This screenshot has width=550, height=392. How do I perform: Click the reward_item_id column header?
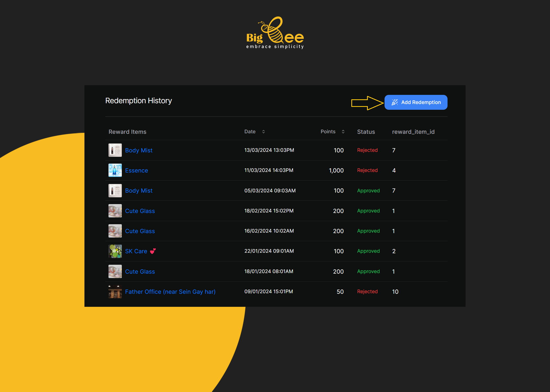click(413, 132)
